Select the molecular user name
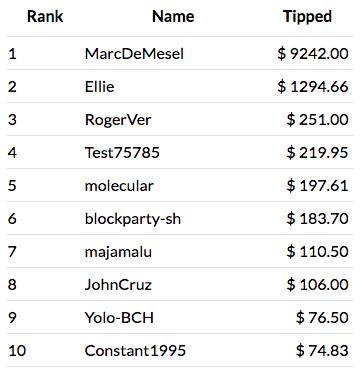The height and width of the screenshot is (371, 362). 119,185
